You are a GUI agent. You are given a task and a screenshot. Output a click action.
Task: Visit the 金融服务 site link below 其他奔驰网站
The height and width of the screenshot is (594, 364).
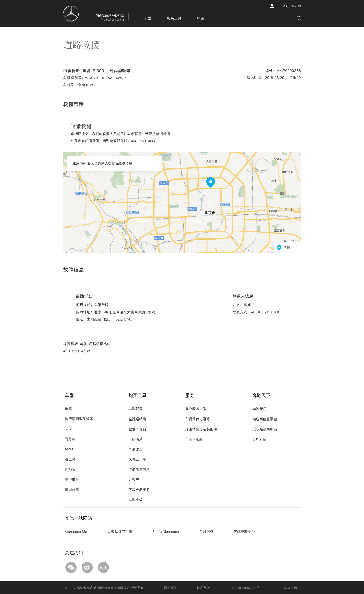206,532
